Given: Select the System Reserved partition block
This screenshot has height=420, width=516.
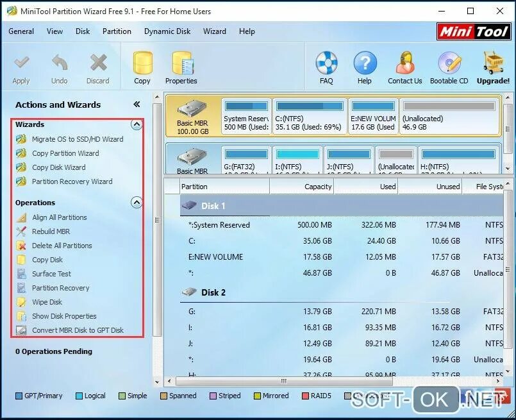Looking at the screenshot, I should pyautogui.click(x=247, y=116).
